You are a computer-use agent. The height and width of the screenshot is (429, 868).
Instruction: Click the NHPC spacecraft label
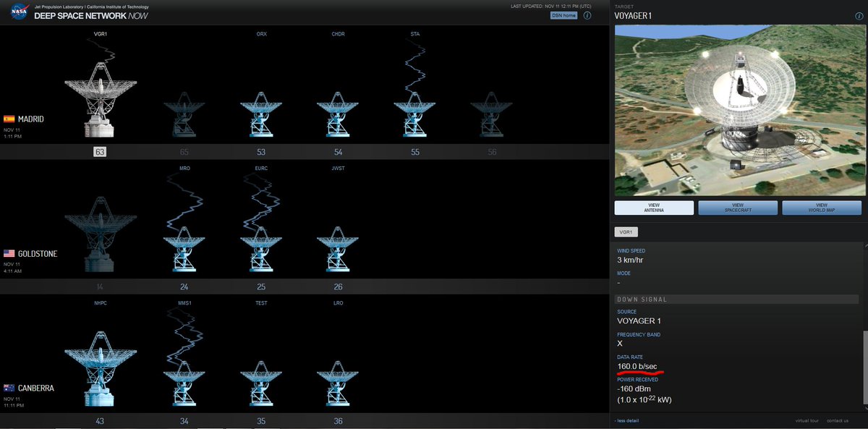coord(101,303)
